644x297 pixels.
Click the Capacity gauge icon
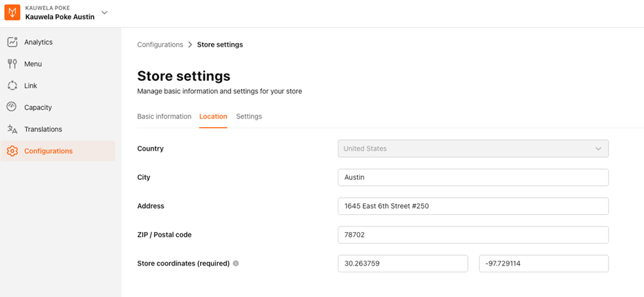pyautogui.click(x=12, y=107)
